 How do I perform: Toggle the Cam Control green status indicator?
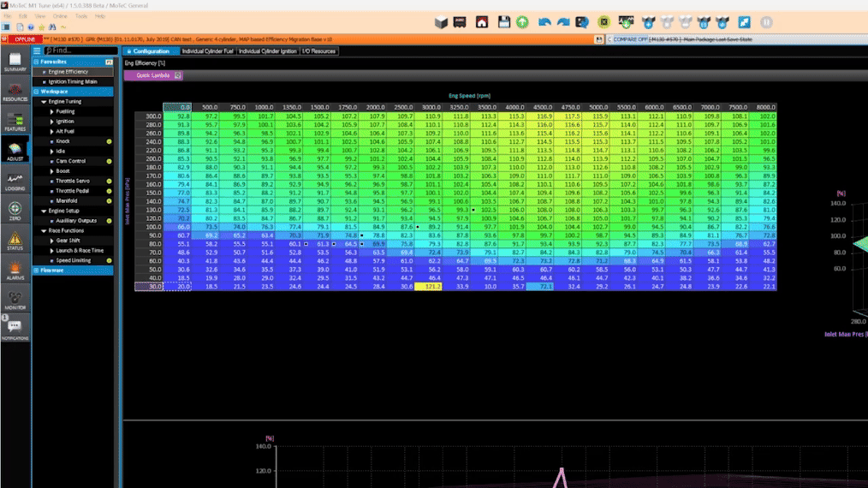[109, 161]
